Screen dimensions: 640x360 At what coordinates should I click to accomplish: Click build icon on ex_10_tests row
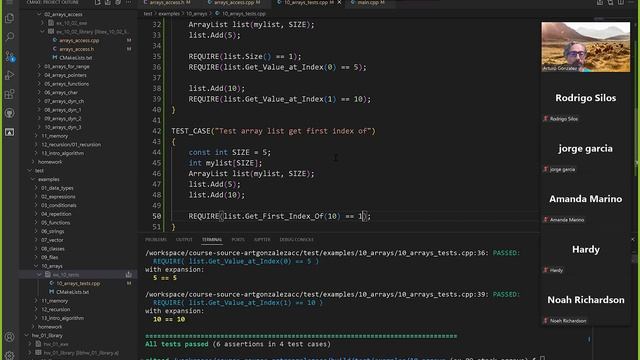129,274
